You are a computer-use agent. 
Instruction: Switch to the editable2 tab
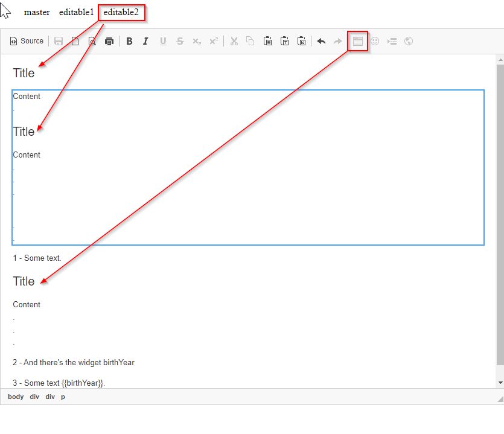coord(121,12)
